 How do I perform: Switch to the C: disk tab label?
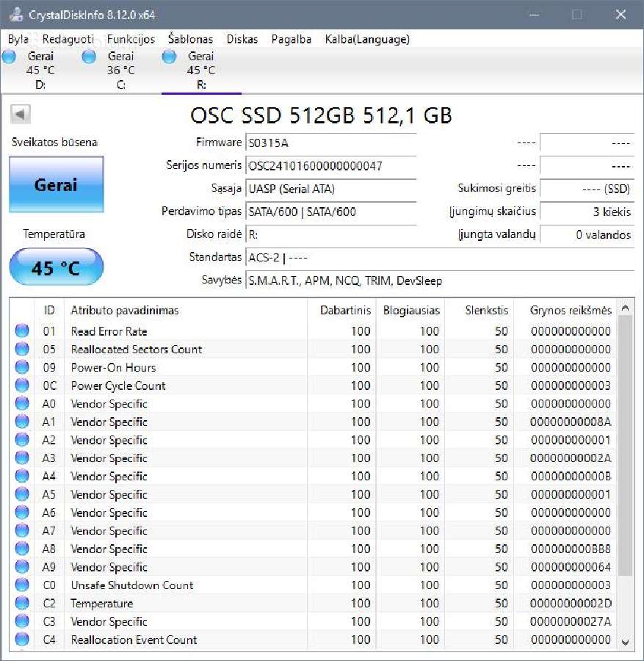pos(121,84)
